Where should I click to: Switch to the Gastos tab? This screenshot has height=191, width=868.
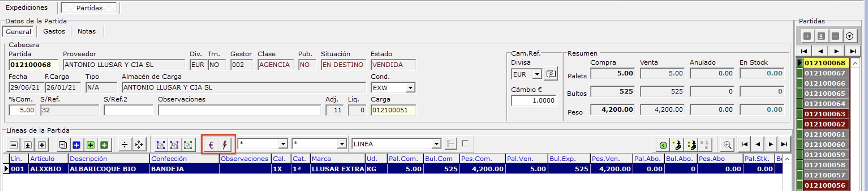pyautogui.click(x=54, y=31)
